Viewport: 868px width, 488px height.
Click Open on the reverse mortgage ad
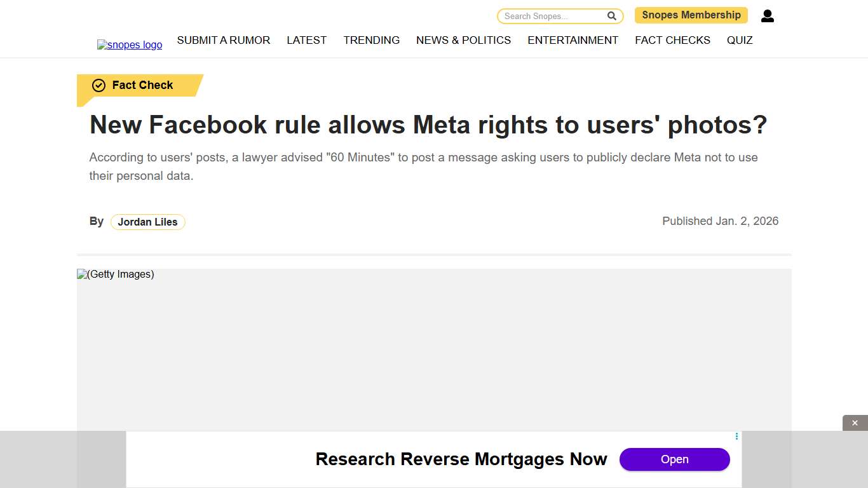(x=674, y=459)
